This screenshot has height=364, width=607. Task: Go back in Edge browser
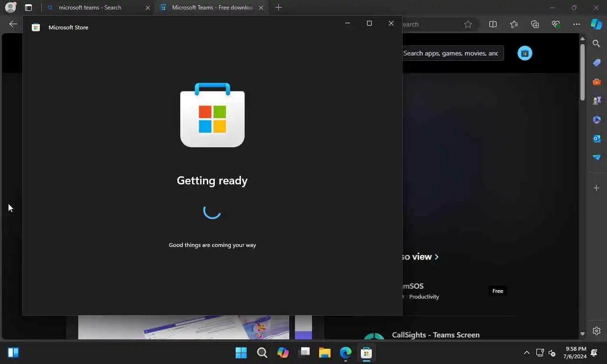pos(13,24)
